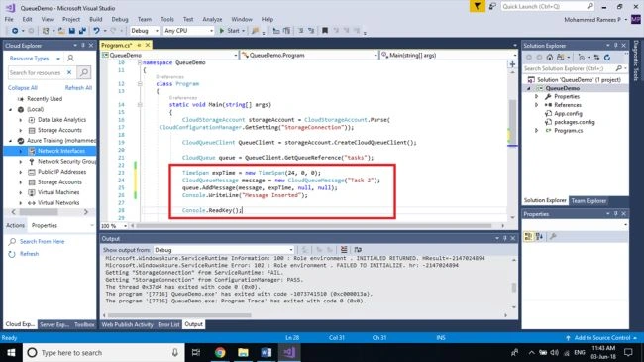Open Show output from Debug dropdown
Image resolution: width=644 pixels, height=362 pixels.
(223, 250)
